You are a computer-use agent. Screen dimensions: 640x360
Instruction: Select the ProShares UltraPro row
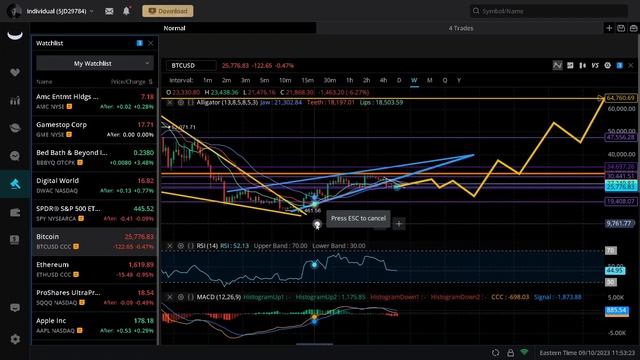pos(95,298)
